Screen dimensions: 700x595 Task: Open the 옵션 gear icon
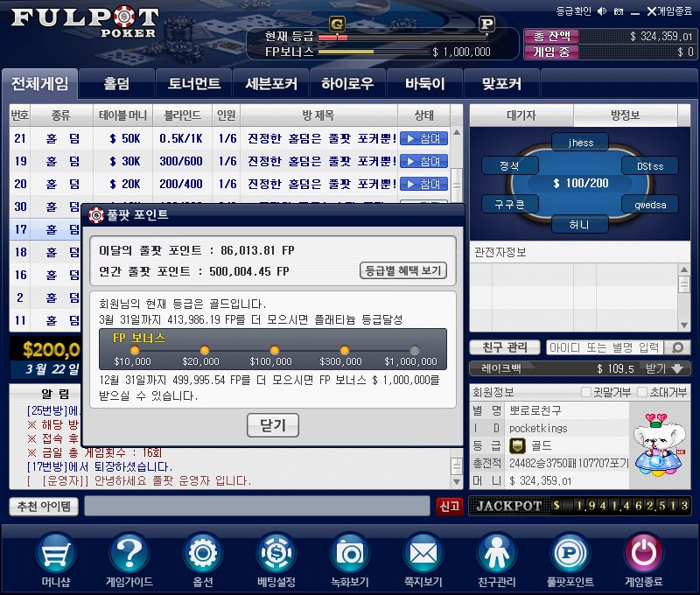click(x=203, y=554)
